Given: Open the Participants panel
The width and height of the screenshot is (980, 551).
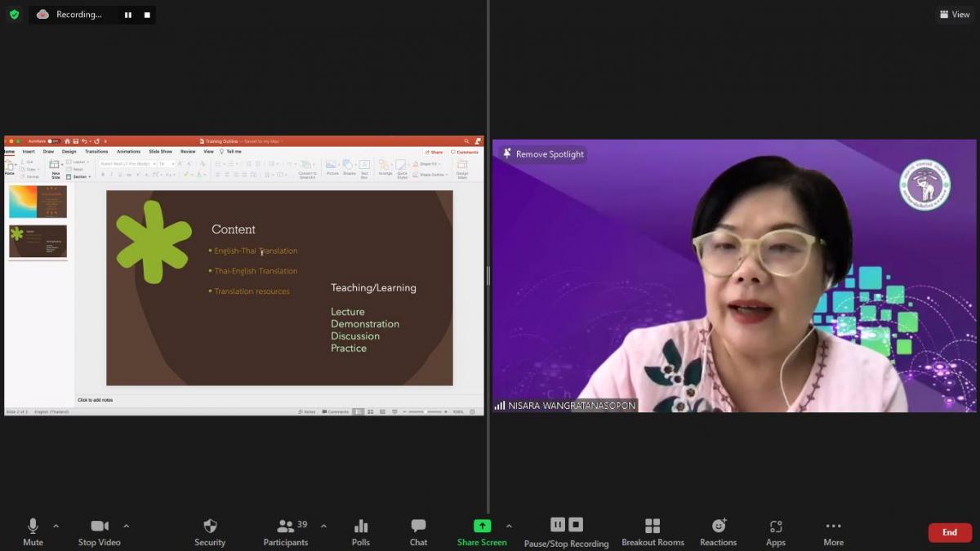Looking at the screenshot, I should 286,532.
